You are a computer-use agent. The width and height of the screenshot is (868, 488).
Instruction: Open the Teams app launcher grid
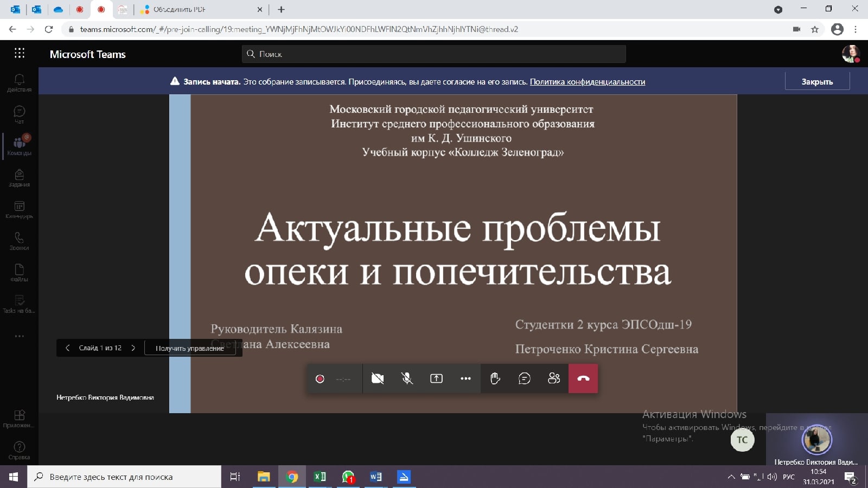point(20,53)
